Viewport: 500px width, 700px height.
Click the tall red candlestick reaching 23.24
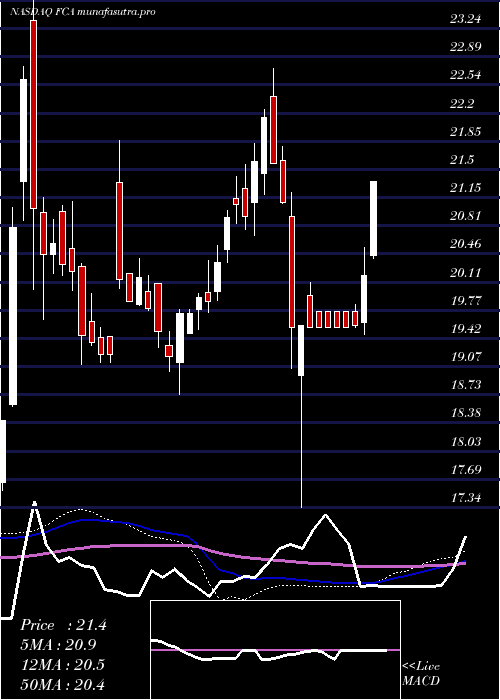click(33, 114)
